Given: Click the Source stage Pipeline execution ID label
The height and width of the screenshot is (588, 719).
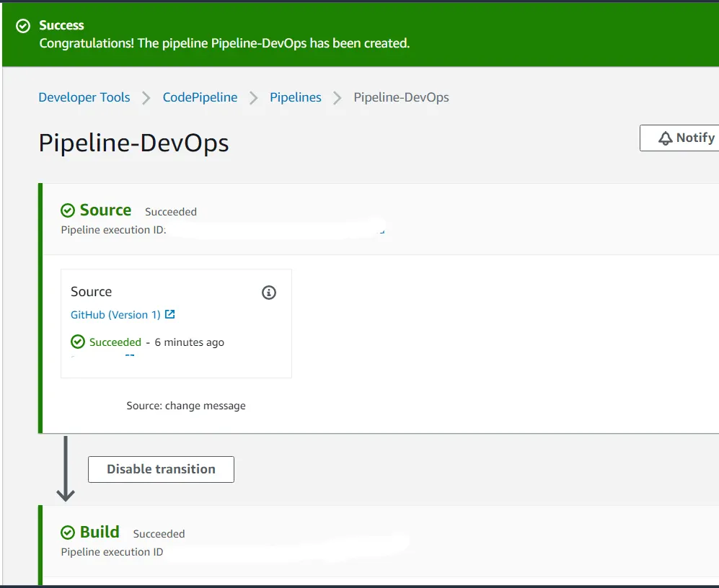Looking at the screenshot, I should pyautogui.click(x=114, y=230).
